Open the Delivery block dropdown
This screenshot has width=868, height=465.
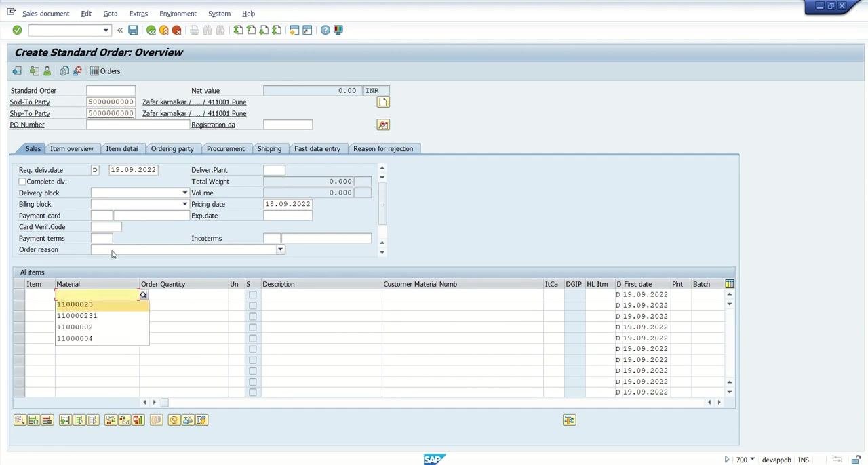[x=184, y=193]
